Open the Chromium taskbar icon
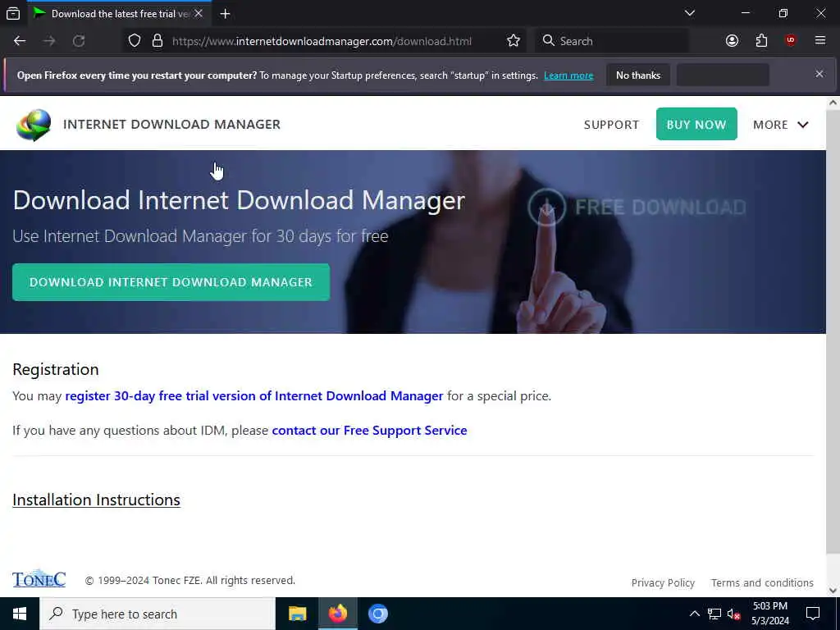This screenshot has height=630, width=840. click(377, 614)
